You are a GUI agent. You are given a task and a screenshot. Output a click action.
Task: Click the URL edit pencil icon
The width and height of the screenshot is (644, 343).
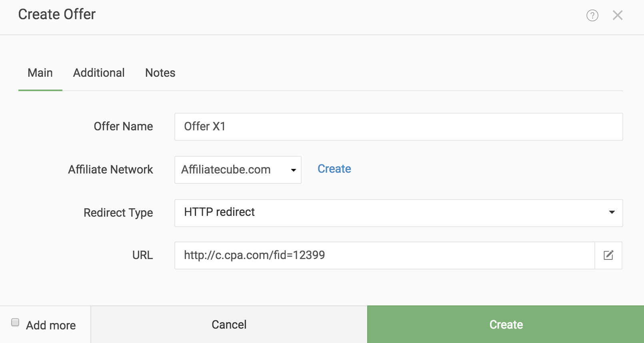(x=608, y=255)
